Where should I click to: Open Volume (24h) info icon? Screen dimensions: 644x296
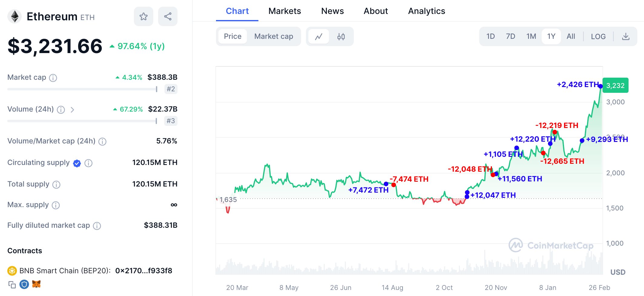61,110
